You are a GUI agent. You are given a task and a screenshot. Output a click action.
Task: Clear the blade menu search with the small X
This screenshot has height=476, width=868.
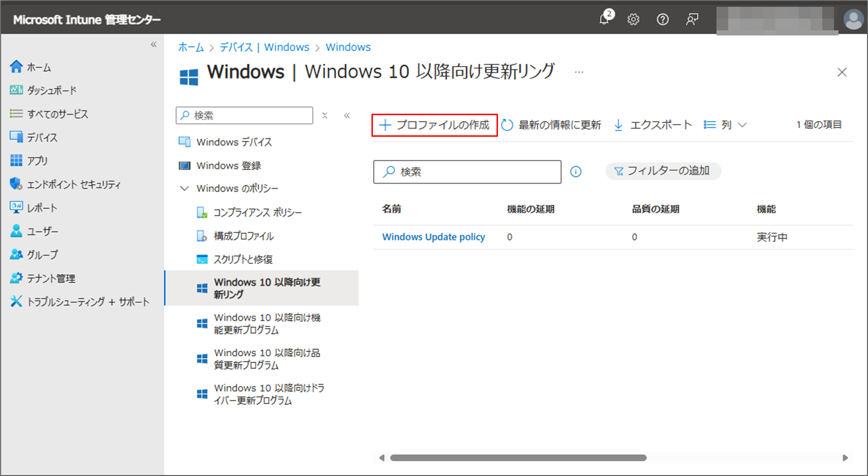click(x=324, y=115)
